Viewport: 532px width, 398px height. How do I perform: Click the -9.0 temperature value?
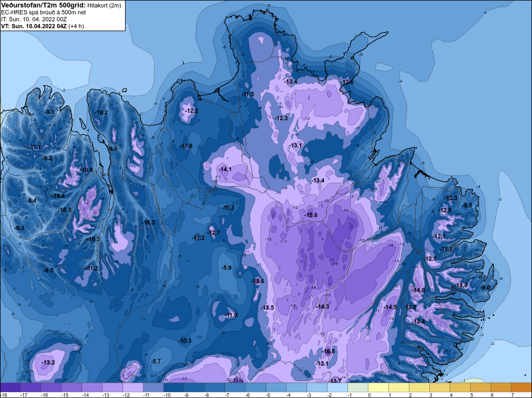pos(486,287)
